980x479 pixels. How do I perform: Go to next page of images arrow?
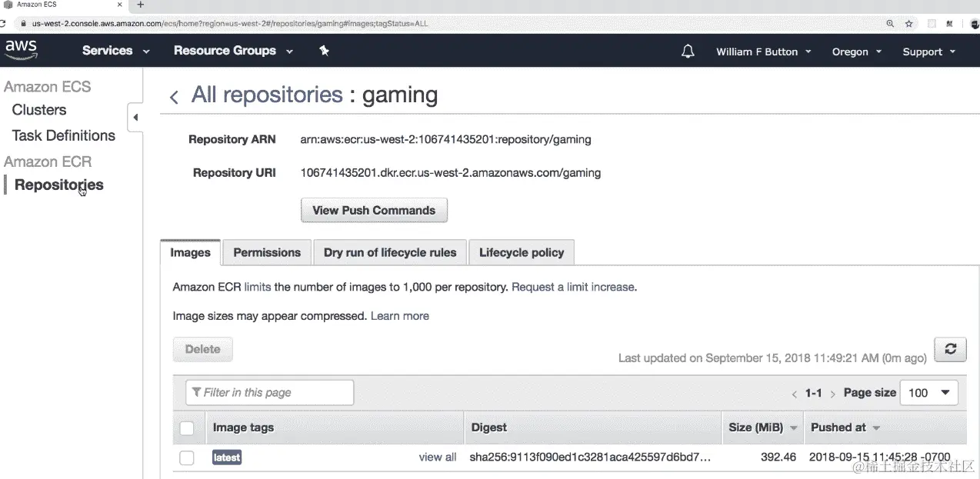(x=832, y=394)
